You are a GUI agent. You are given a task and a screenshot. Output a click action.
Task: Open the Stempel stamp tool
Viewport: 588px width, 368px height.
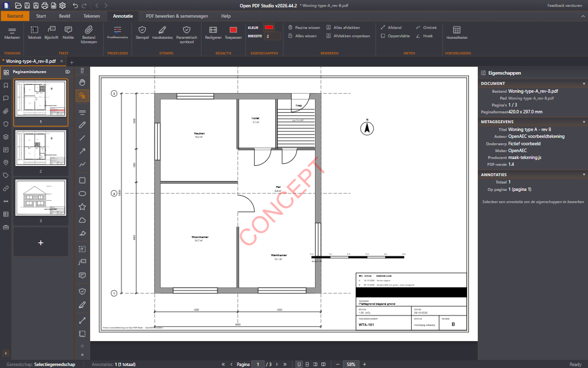click(142, 33)
